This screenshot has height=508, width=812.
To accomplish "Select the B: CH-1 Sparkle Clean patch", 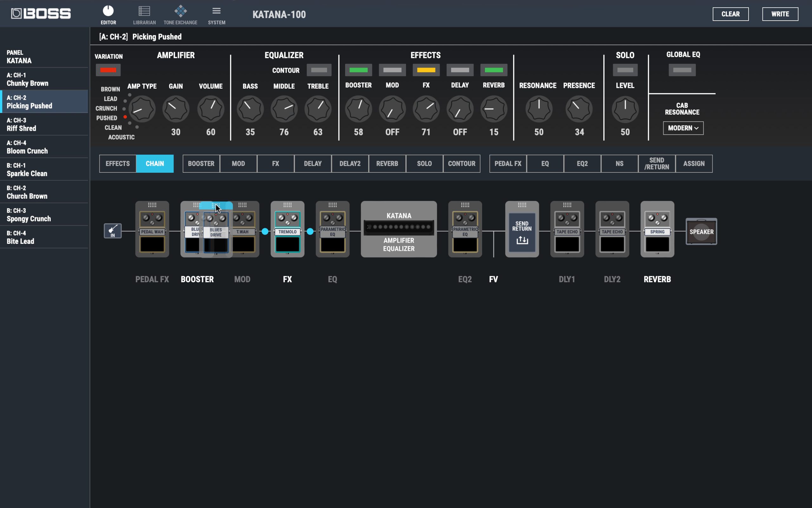I will [x=44, y=169].
